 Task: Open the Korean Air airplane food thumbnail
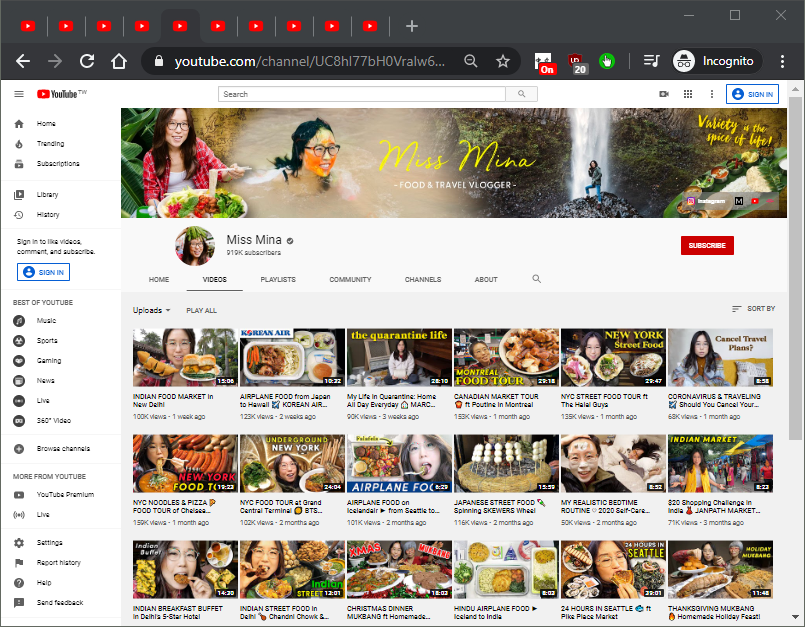click(292, 357)
